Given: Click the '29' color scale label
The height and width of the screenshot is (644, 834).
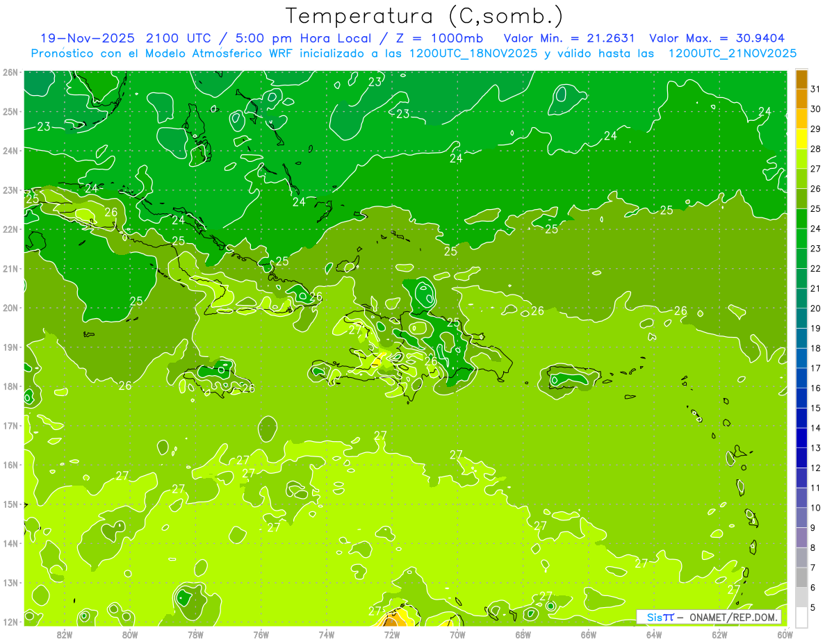Looking at the screenshot, I should [x=815, y=129].
